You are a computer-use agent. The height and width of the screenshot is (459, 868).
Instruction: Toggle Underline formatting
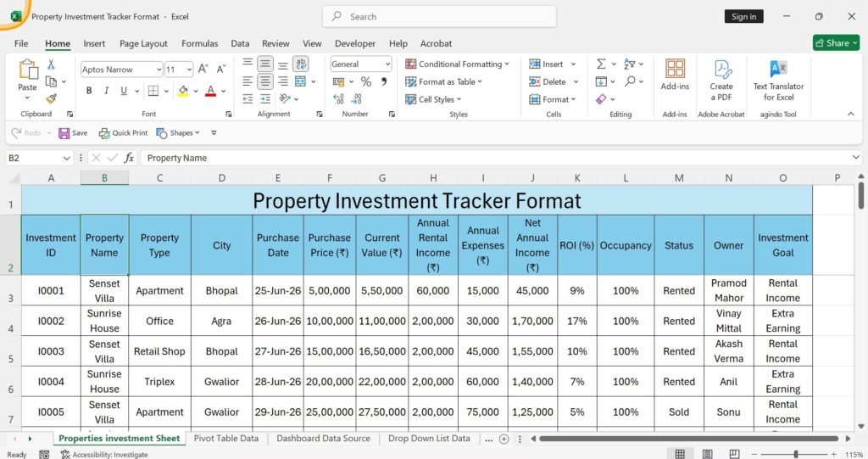pos(124,91)
